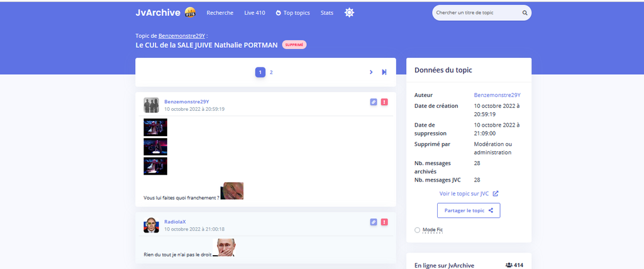Open the Stats page
644x269 pixels.
(326, 13)
